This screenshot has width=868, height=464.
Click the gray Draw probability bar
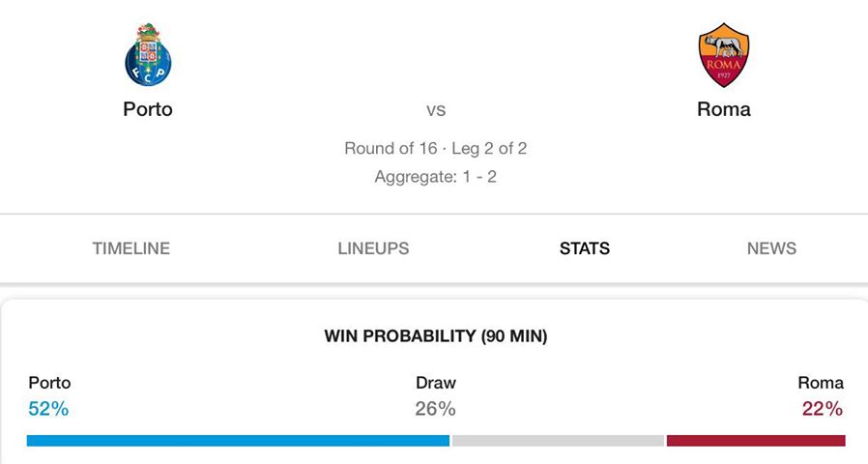pos(558,441)
